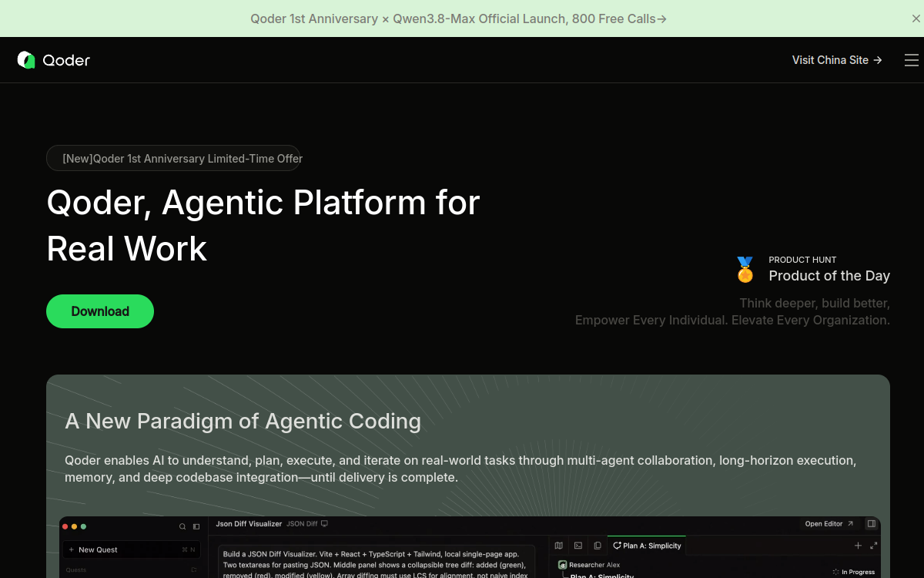Viewport: 924px width, 578px height.
Task: Click the folder icon beside Quests label
Action: (194, 570)
